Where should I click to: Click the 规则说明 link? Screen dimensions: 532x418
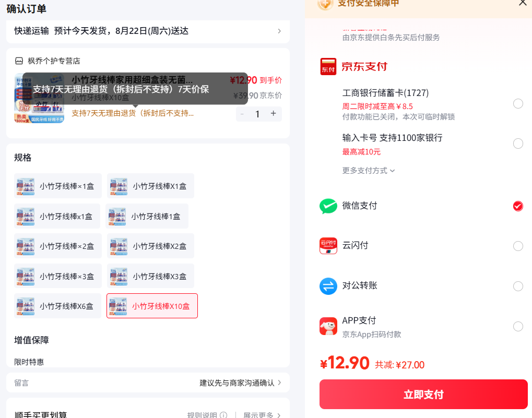[x=202, y=415]
